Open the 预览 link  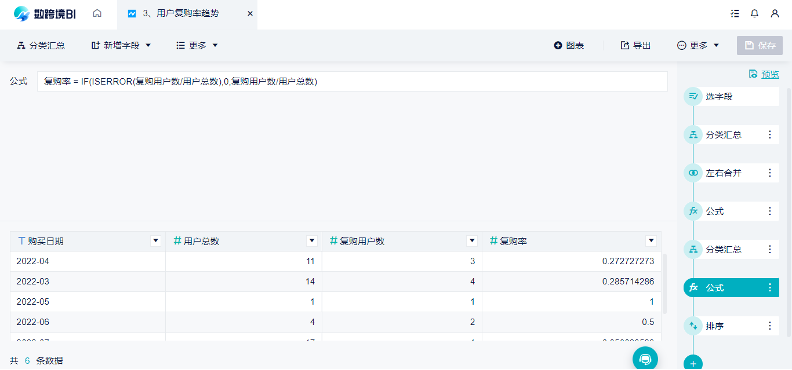[x=764, y=74]
